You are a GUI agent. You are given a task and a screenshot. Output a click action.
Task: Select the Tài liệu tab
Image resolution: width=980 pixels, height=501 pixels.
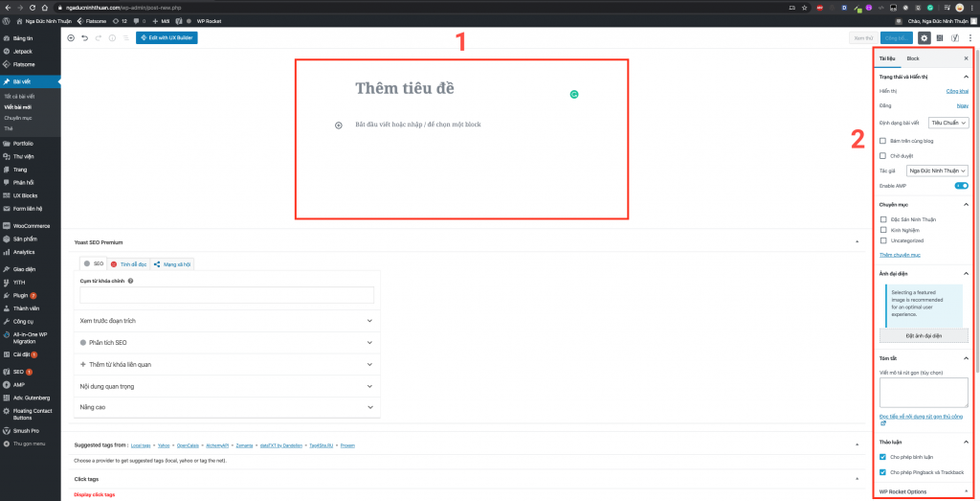[887, 58]
